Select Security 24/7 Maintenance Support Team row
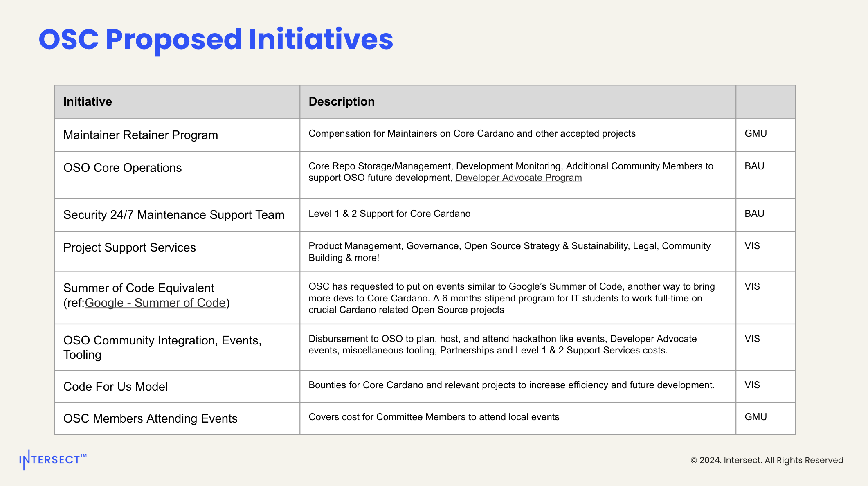 coord(173,215)
